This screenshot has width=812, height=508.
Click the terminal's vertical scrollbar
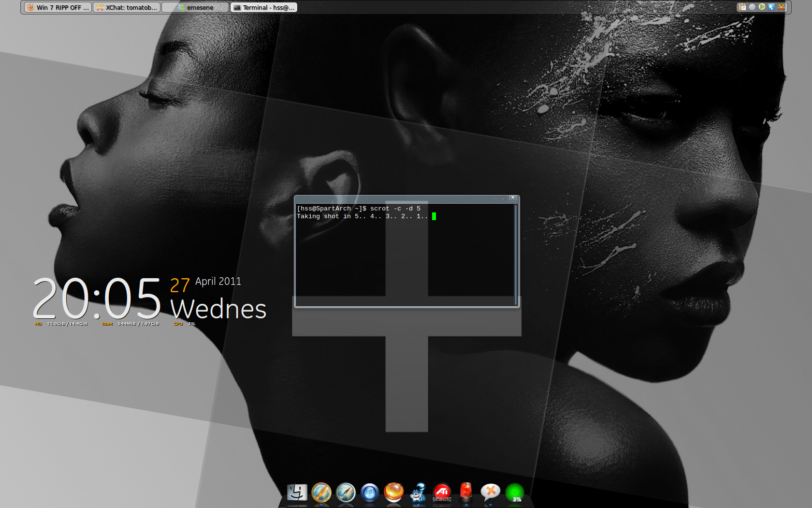516,254
